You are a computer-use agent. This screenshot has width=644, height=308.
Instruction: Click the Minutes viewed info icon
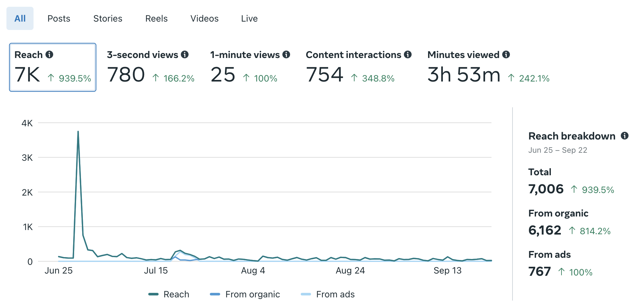pos(506,54)
